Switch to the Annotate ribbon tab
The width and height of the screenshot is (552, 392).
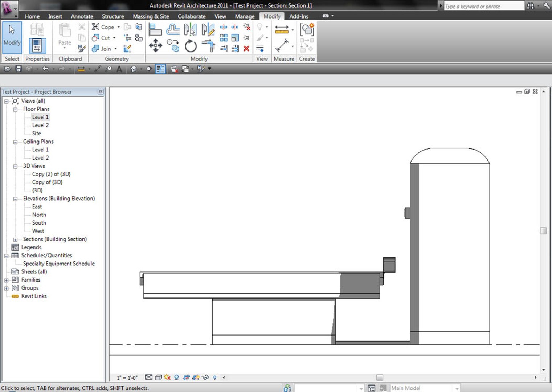82,16
